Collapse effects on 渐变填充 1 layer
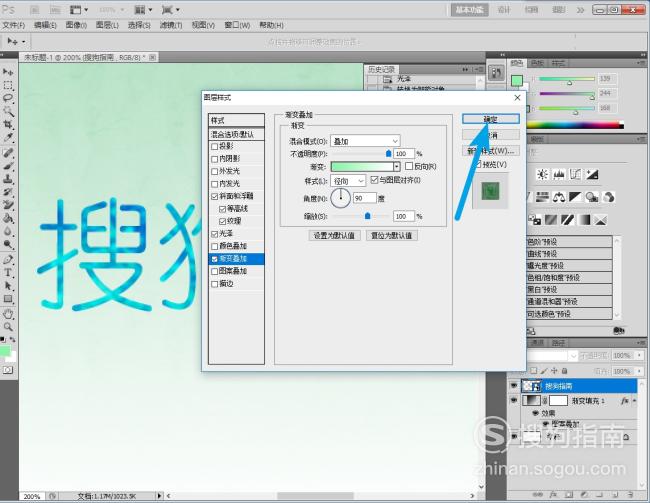Viewport: 650px width, 503px height. coord(634,401)
